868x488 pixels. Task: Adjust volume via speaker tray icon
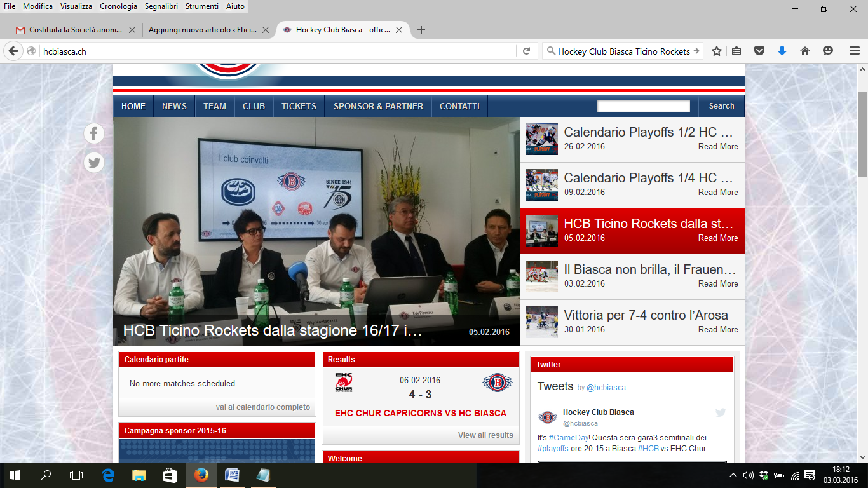click(x=748, y=475)
